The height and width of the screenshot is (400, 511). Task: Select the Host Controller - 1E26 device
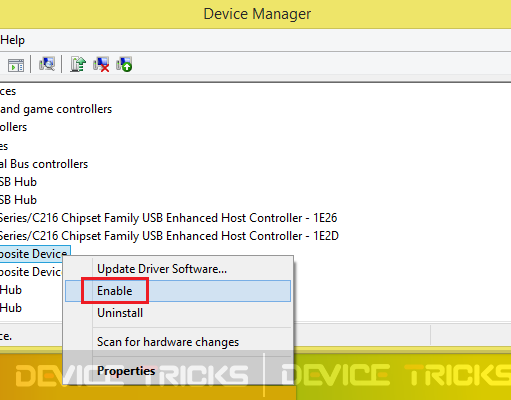[168, 218]
